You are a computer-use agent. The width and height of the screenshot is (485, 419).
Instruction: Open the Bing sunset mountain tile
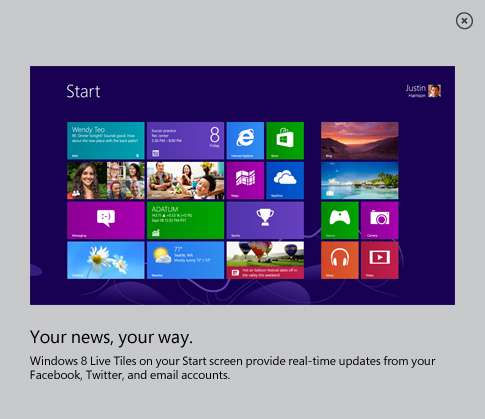pyautogui.click(x=360, y=141)
